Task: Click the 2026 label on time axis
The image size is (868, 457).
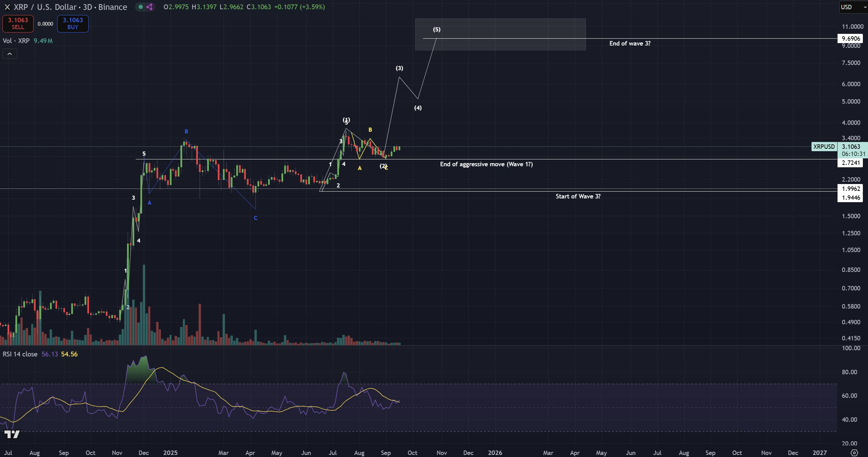Action: (495, 453)
